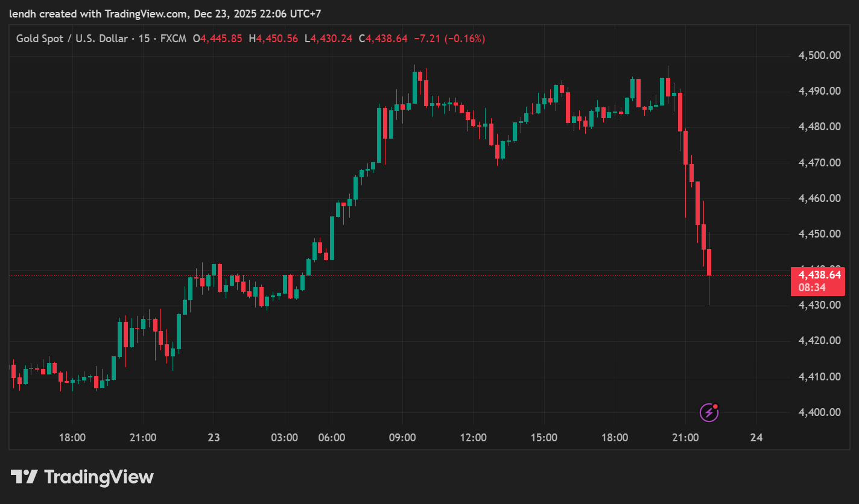Image resolution: width=859 pixels, height=504 pixels.
Task: Click the 15 minute interval label
Action: (x=145, y=39)
